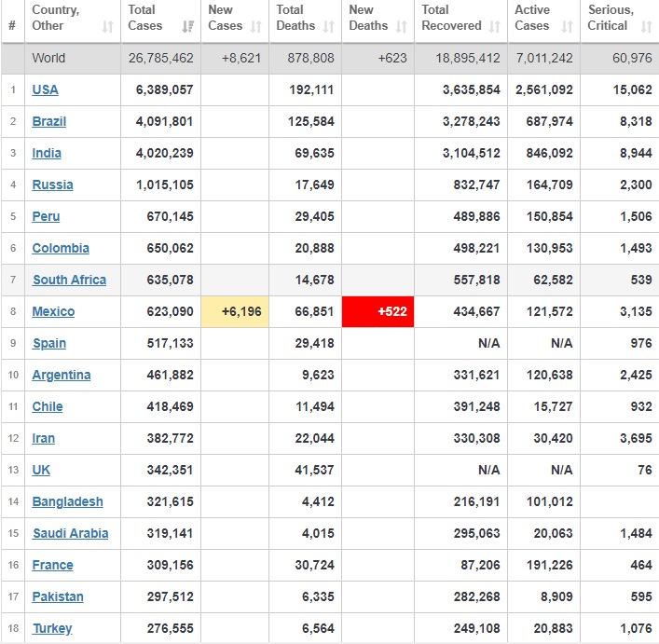Go to India statistics link
The width and height of the screenshot is (659, 644).
point(47,153)
